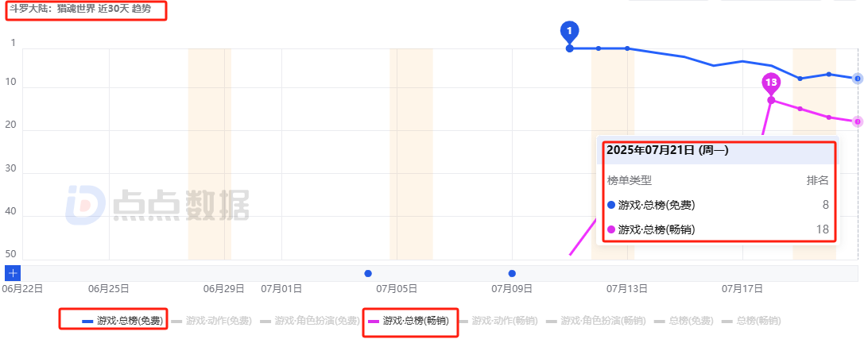Click the 06月22日 date axis label

click(x=22, y=288)
